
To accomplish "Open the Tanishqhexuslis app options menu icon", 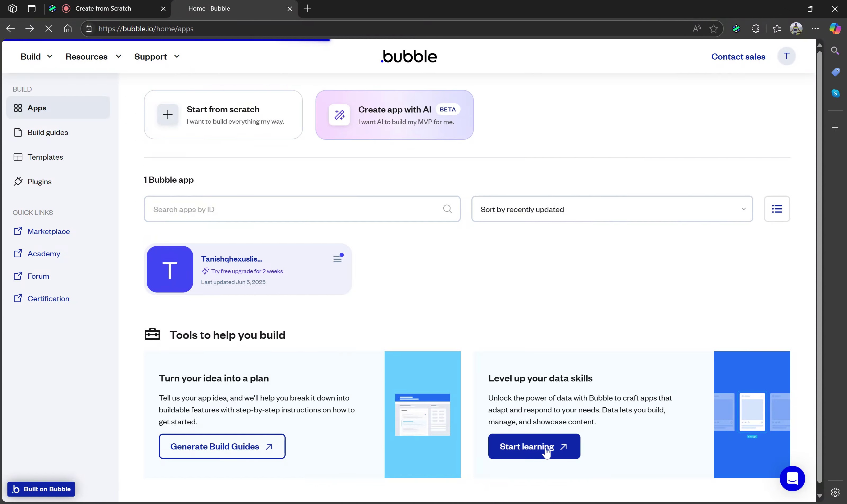I will 337,259.
